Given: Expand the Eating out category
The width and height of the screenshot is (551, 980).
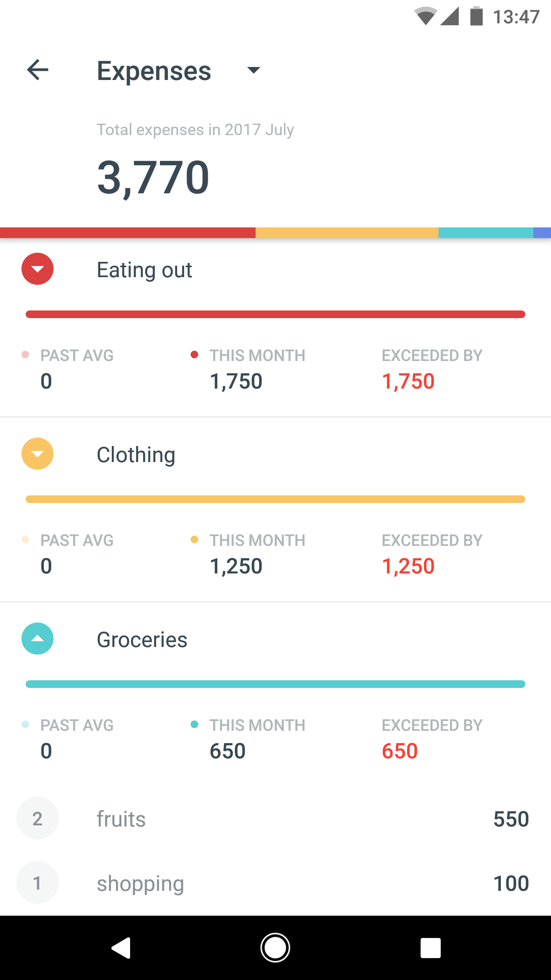Looking at the screenshot, I should 37,269.
